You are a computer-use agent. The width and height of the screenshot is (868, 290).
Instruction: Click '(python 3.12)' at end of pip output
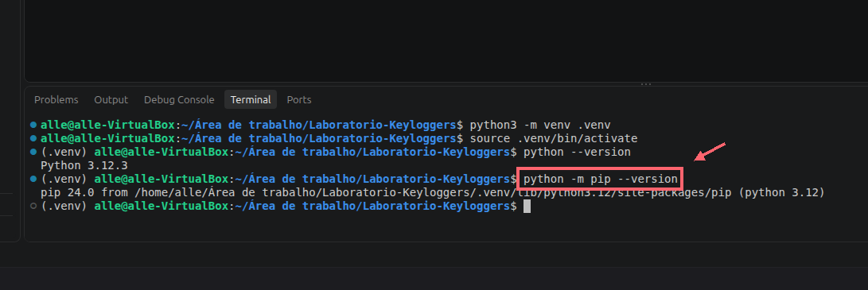(x=781, y=193)
